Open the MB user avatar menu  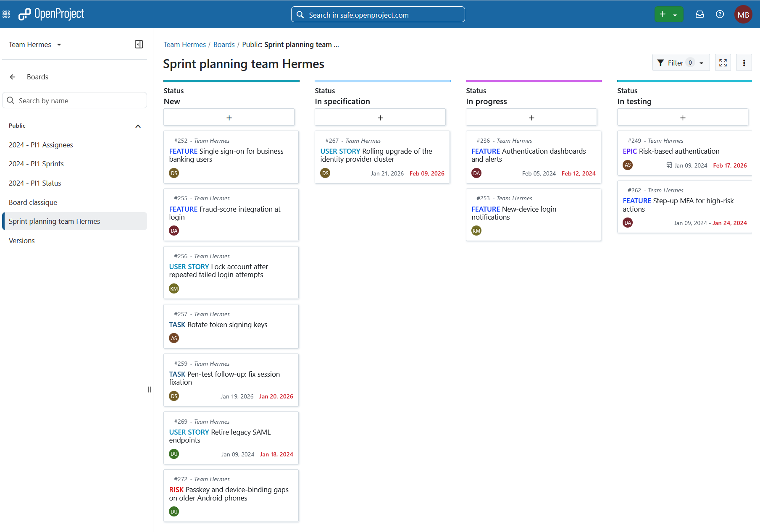pyautogui.click(x=743, y=14)
